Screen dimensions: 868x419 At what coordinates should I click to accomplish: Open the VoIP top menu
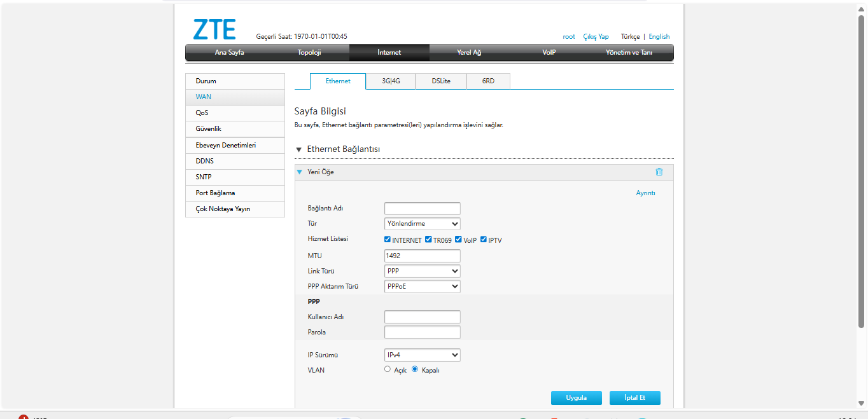click(x=549, y=52)
